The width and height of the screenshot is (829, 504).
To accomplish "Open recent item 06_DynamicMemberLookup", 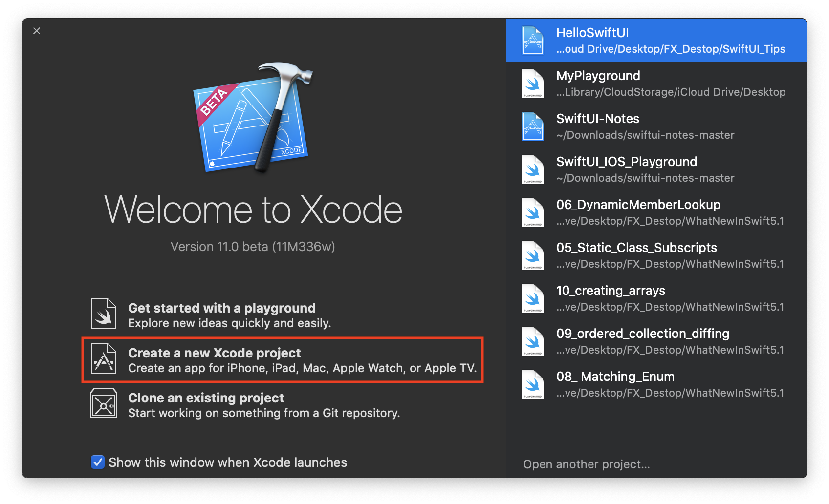I will [656, 212].
